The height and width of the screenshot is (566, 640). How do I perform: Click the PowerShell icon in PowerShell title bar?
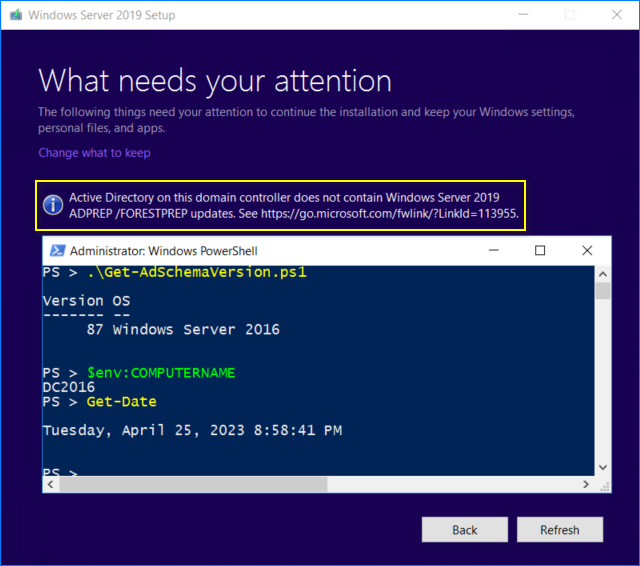58,251
